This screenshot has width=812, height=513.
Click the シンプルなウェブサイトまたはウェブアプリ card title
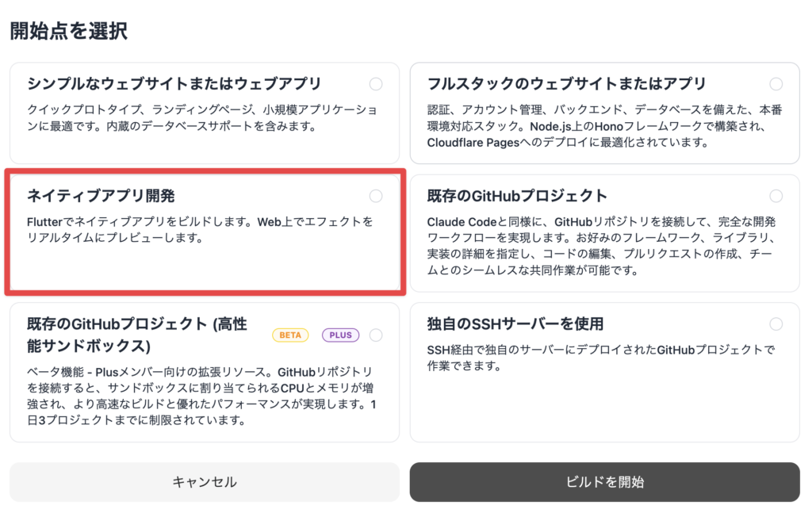[x=174, y=84]
